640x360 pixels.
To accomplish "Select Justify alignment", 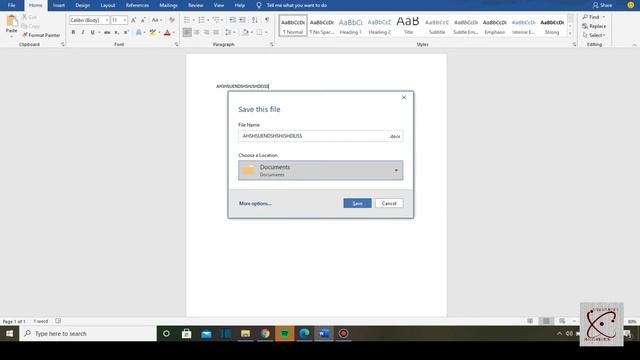I will pos(216,32).
